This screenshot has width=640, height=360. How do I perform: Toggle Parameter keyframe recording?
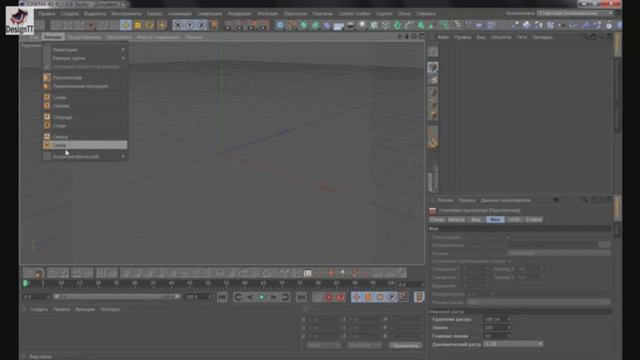point(392,297)
